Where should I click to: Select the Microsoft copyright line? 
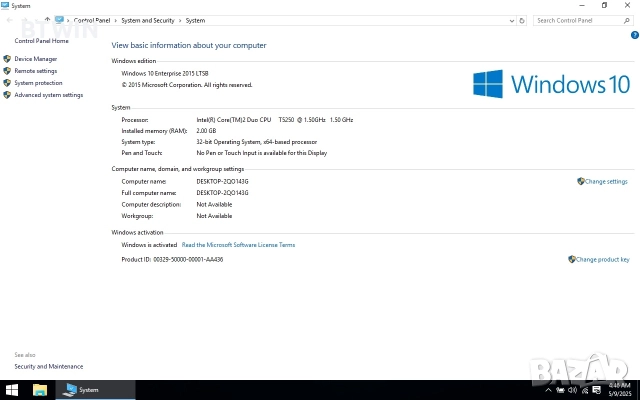(187, 85)
